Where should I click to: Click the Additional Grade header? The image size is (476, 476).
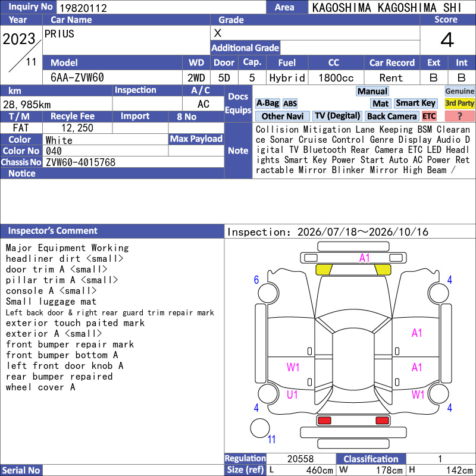[245, 48]
